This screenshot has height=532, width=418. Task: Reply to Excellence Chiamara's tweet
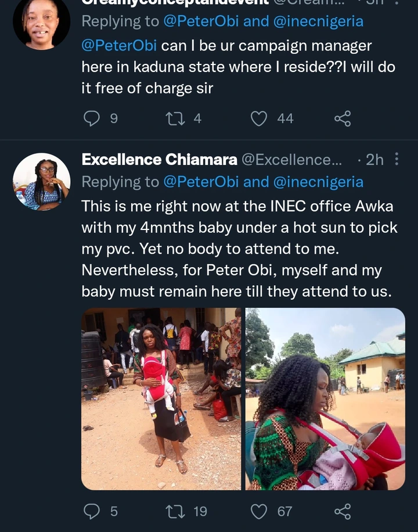point(92,511)
